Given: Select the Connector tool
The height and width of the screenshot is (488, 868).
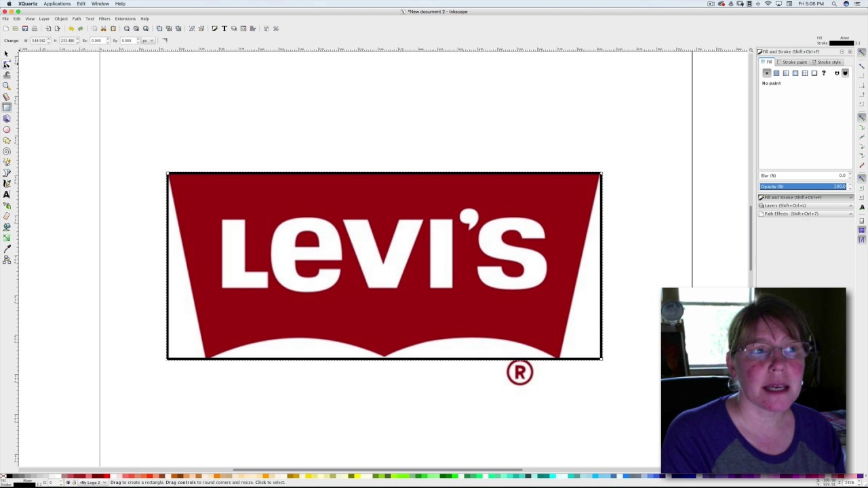Looking at the screenshot, I should pyautogui.click(x=7, y=260).
